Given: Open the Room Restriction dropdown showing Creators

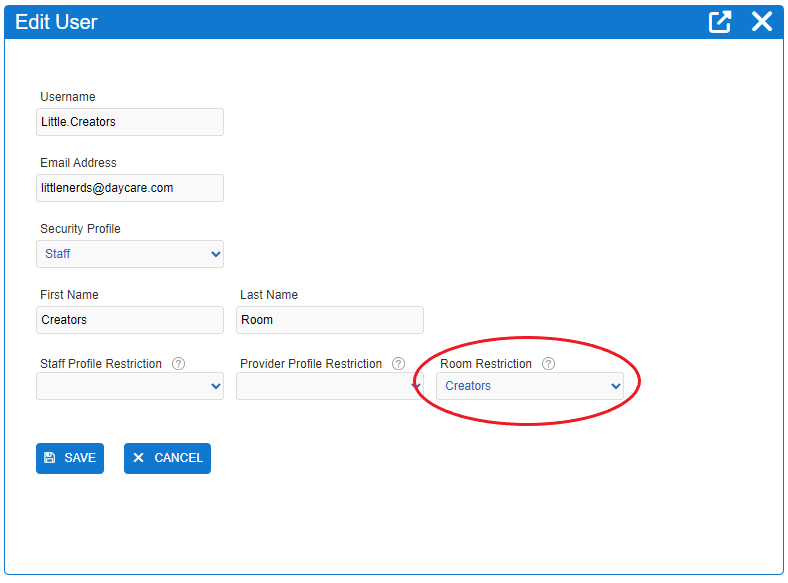Looking at the screenshot, I should coord(530,386).
